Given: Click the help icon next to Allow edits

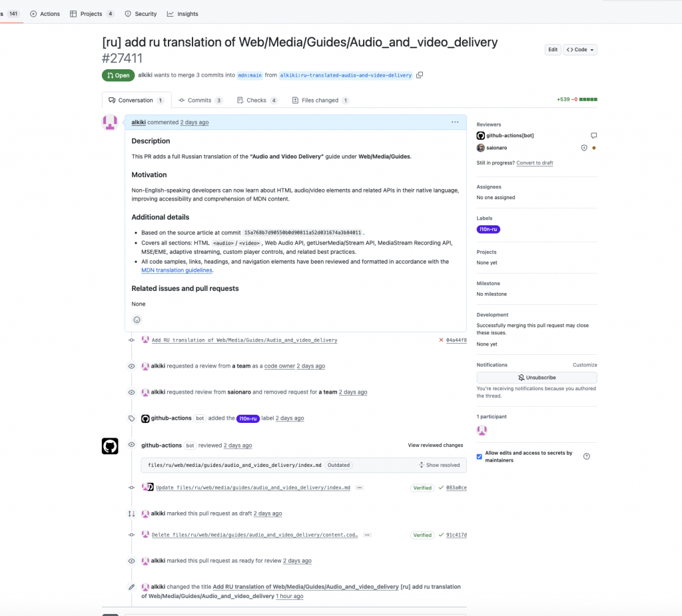Looking at the screenshot, I should (587, 456).
